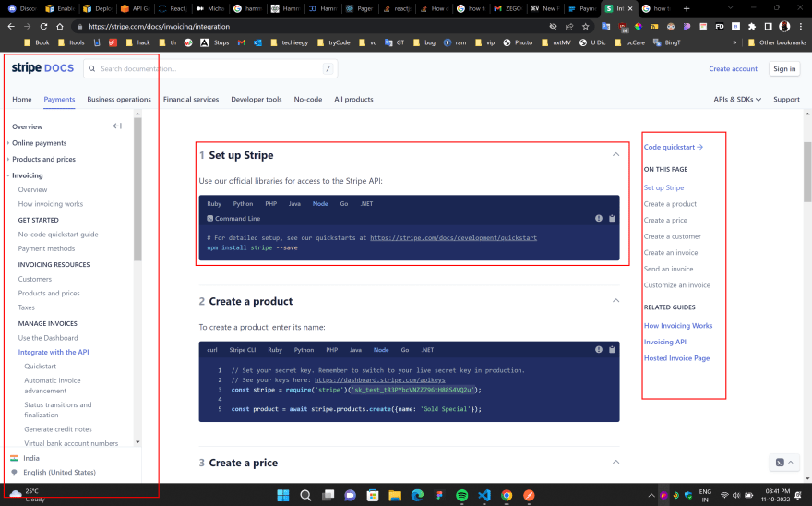Viewport: 812px width, 506px height.
Task: Open the Stripe Shell terminal icon
Action: (780, 462)
